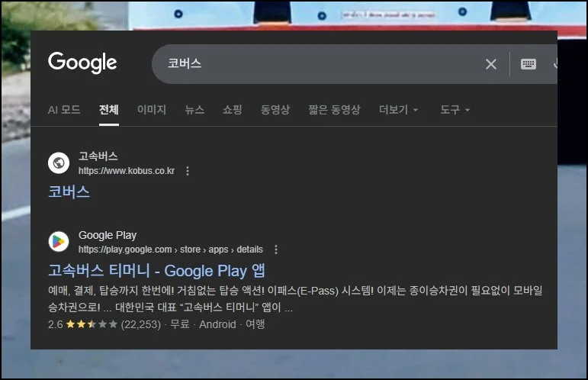Click the https://www.kobus.co.kr URL text
Screen dimensions: 588x380
(x=127, y=171)
